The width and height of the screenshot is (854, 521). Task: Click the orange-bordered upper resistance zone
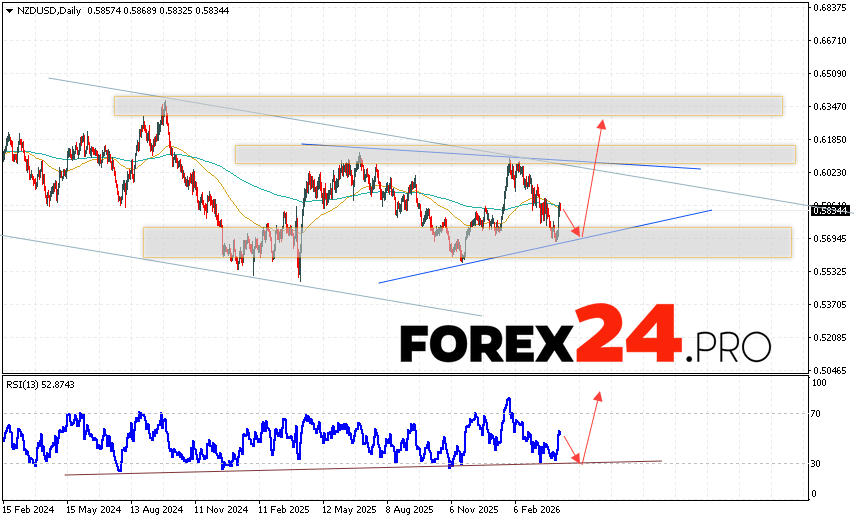pos(447,105)
